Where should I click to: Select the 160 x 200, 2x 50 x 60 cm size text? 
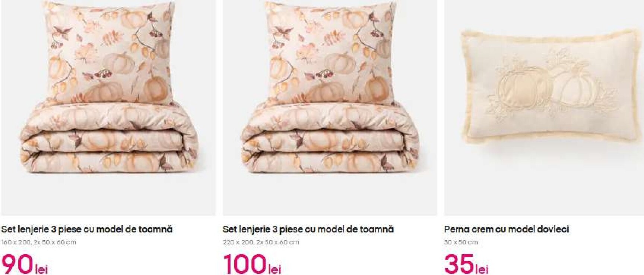[x=39, y=242]
